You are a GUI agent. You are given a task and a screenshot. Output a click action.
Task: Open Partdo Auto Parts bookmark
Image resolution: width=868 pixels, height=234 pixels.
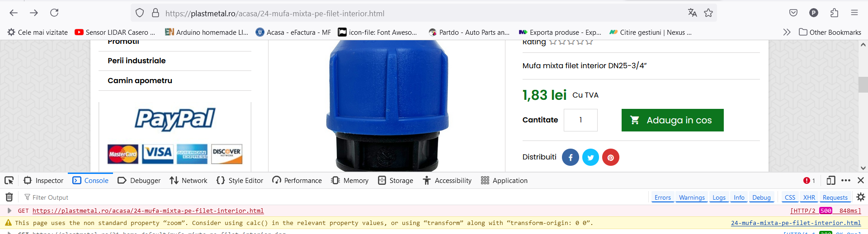coord(469,32)
